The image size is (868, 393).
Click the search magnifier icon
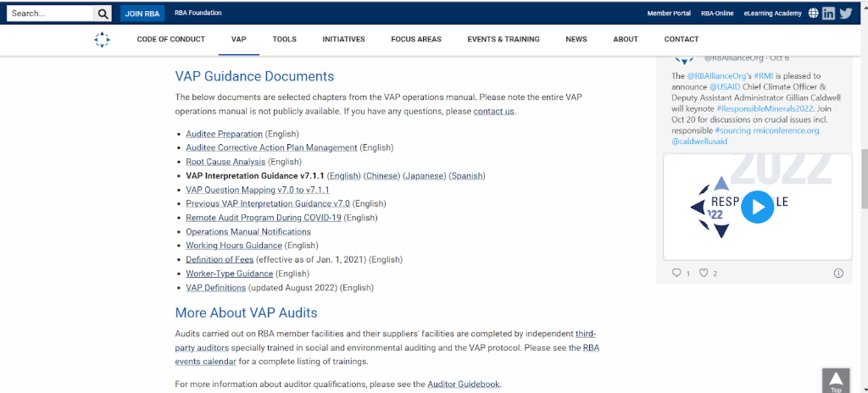103,14
